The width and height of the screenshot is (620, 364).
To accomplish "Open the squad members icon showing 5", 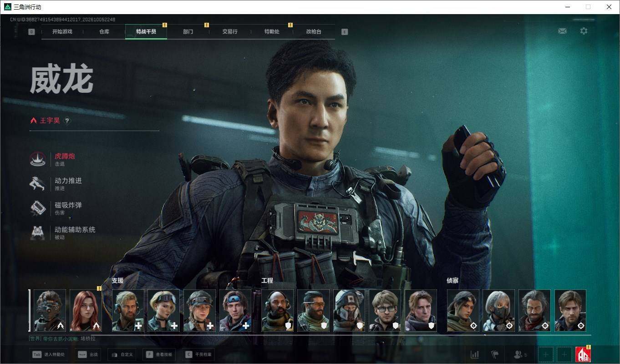I will coord(520,354).
